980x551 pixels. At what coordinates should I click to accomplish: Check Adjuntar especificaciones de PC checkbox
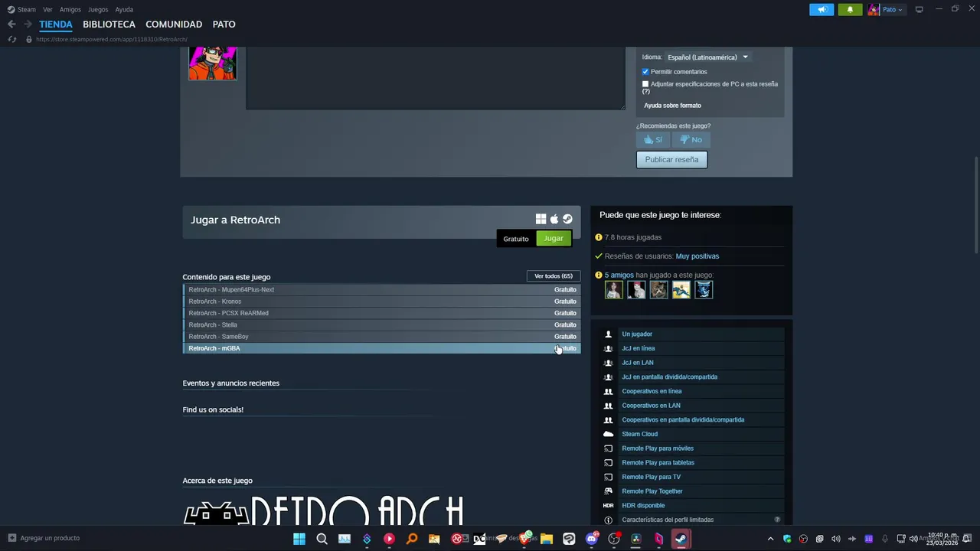pos(645,84)
